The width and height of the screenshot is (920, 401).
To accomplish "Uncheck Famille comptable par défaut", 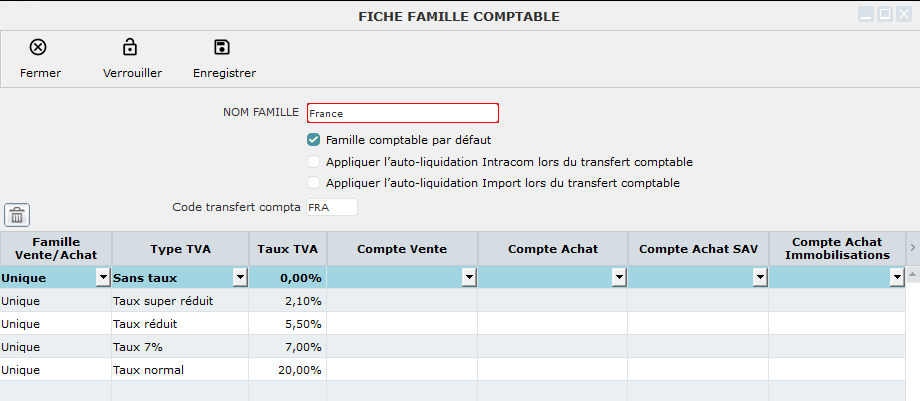I will pos(314,140).
